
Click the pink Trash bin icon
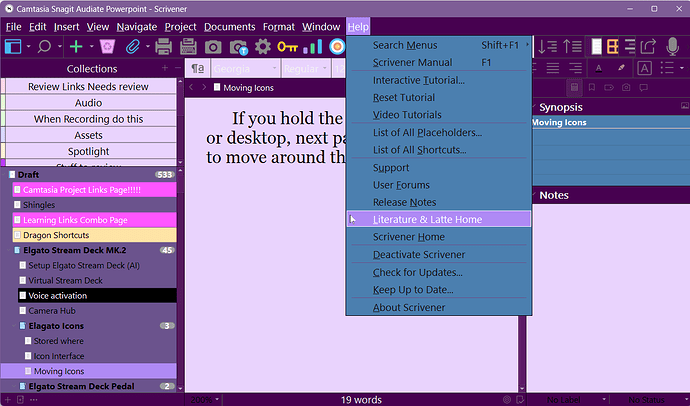107,46
